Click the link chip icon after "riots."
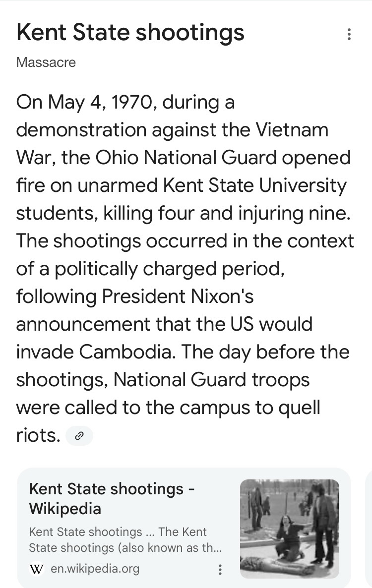 click(79, 436)
